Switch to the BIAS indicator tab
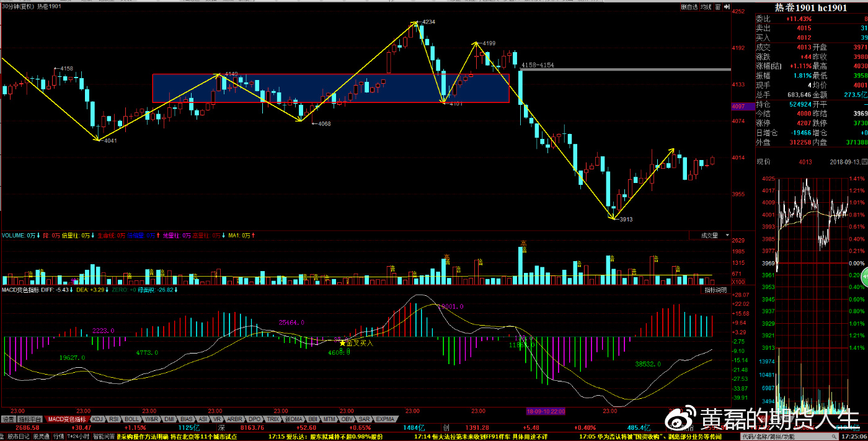This screenshot has width=868, height=441. 187,419
